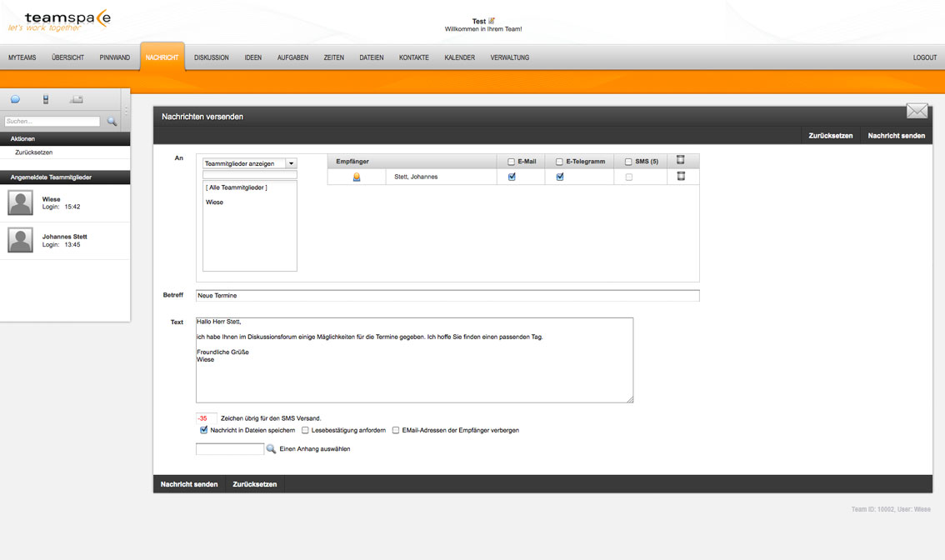Viewport: 945px width, 560px height.
Task: Uncheck E-Mail for Stett, Johannes
Action: 512,177
